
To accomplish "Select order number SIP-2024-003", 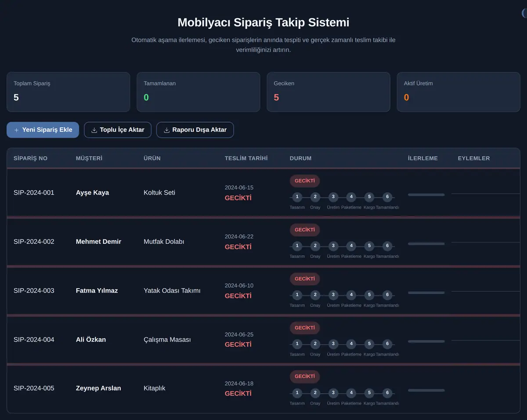I will click(x=34, y=290).
